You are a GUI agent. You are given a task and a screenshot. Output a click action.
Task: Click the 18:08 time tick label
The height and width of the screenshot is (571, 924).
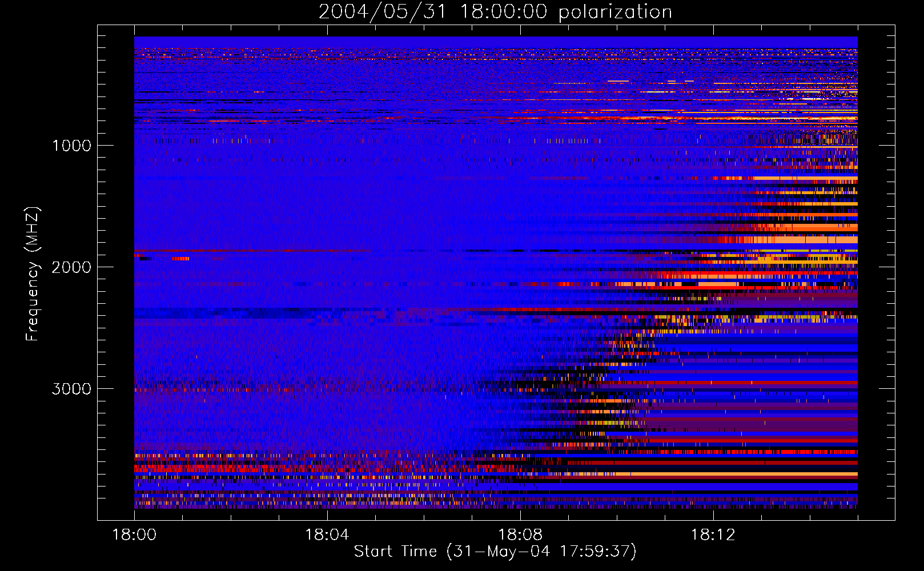[x=520, y=535]
